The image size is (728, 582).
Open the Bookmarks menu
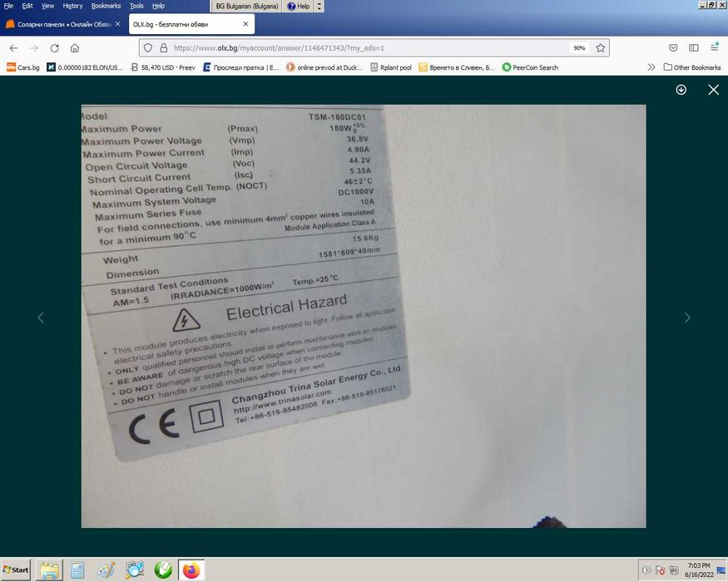(106, 6)
